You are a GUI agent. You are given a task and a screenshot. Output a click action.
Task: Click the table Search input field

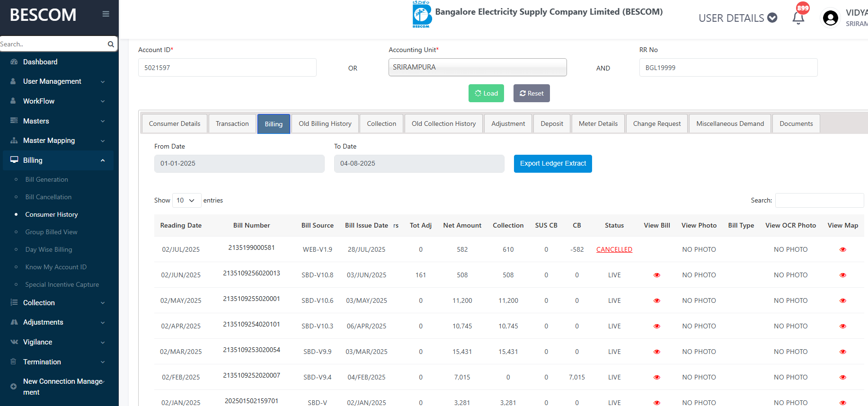pos(819,200)
